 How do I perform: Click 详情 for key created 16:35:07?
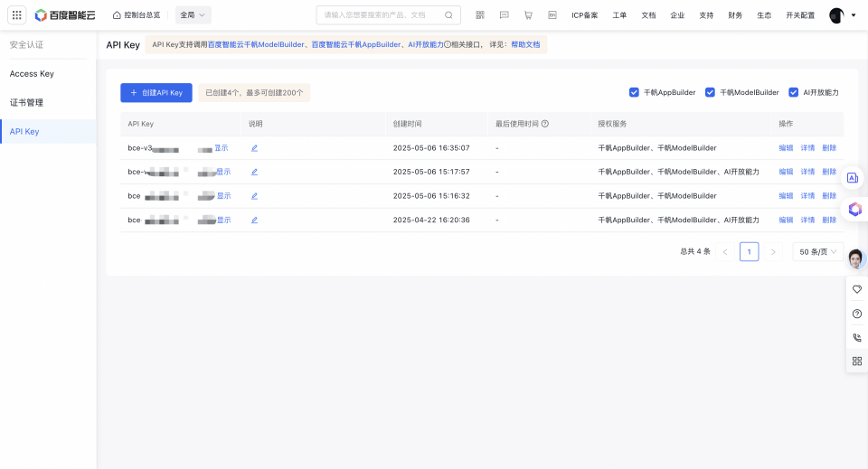pos(807,147)
